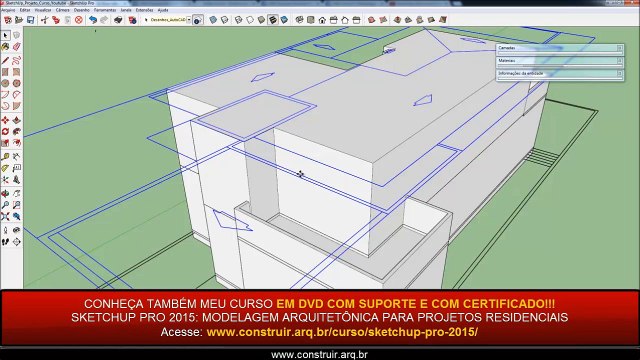640x360 pixels.
Task: Toggle X-ray face style
Action: (213, 20)
